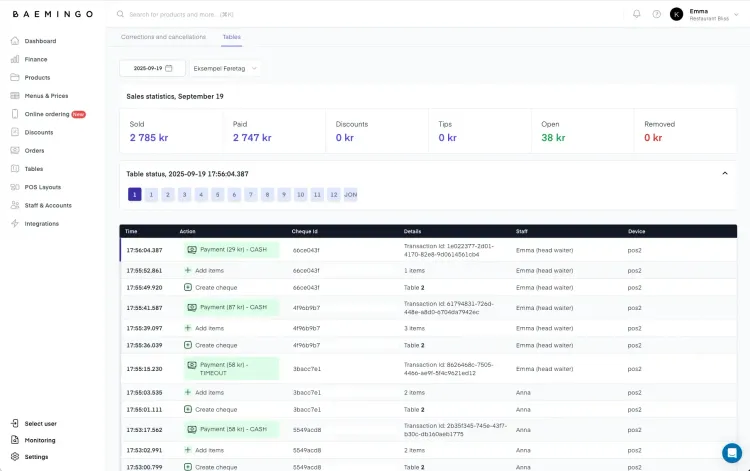The image size is (750, 471).
Task: Click the Dashboard home icon in sidebar
Action: [x=16, y=41]
